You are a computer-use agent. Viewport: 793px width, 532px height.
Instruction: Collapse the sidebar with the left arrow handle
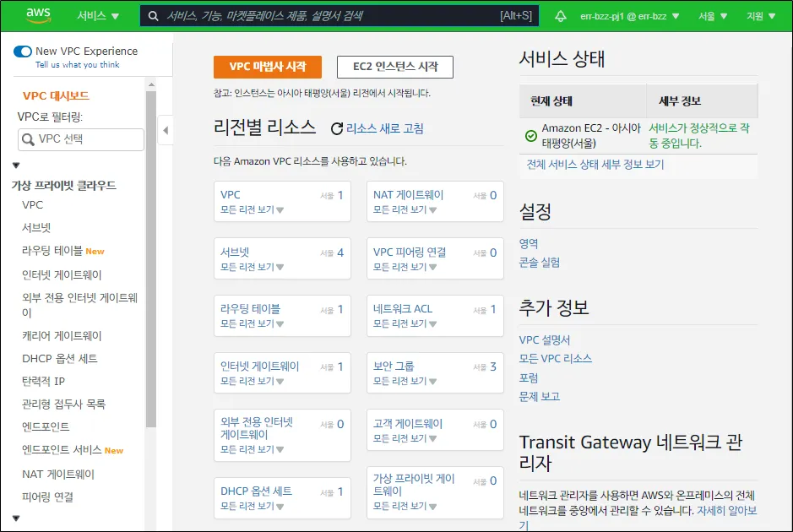pyautogui.click(x=166, y=131)
